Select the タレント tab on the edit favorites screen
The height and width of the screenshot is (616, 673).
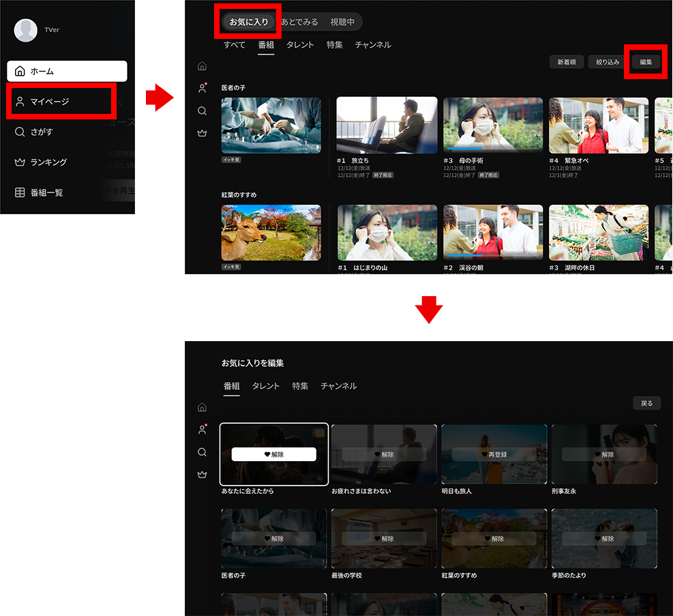[x=266, y=386]
